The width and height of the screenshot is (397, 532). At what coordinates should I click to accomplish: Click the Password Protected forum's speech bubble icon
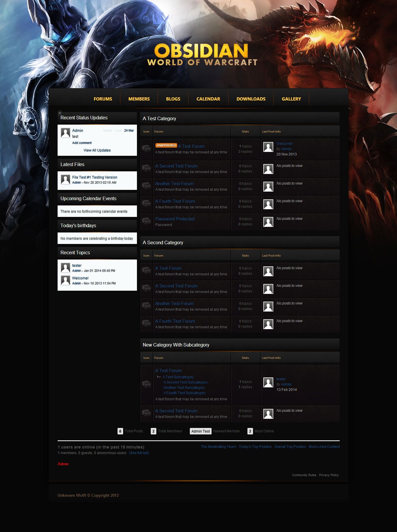click(146, 221)
